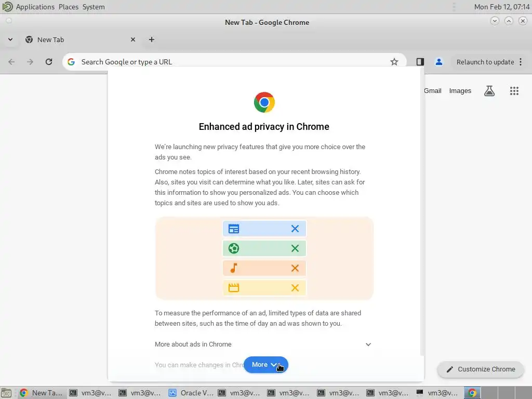Click the 'Enhanced ad privacy in Chrome' heading
Viewport: 532px width, 399px height.
pos(264,127)
